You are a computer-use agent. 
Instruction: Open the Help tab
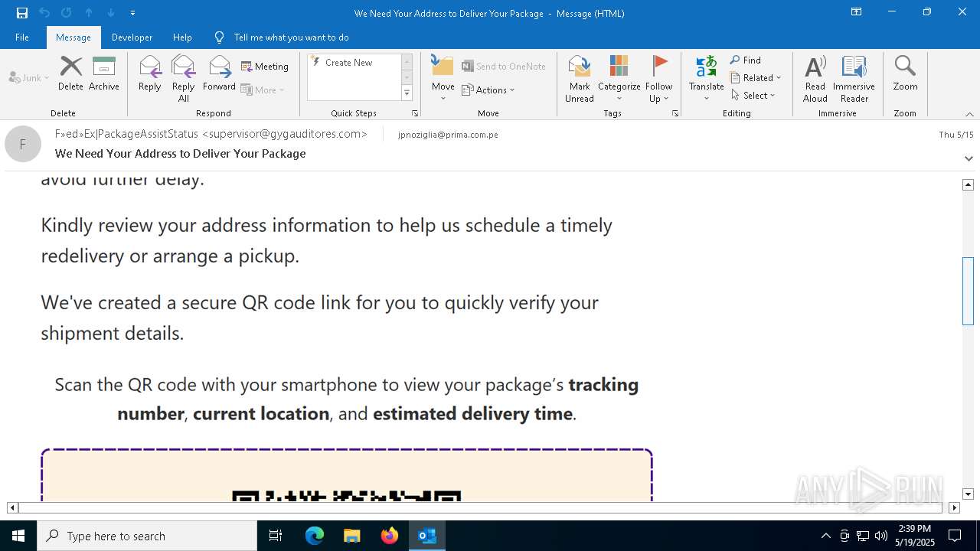[x=182, y=37]
